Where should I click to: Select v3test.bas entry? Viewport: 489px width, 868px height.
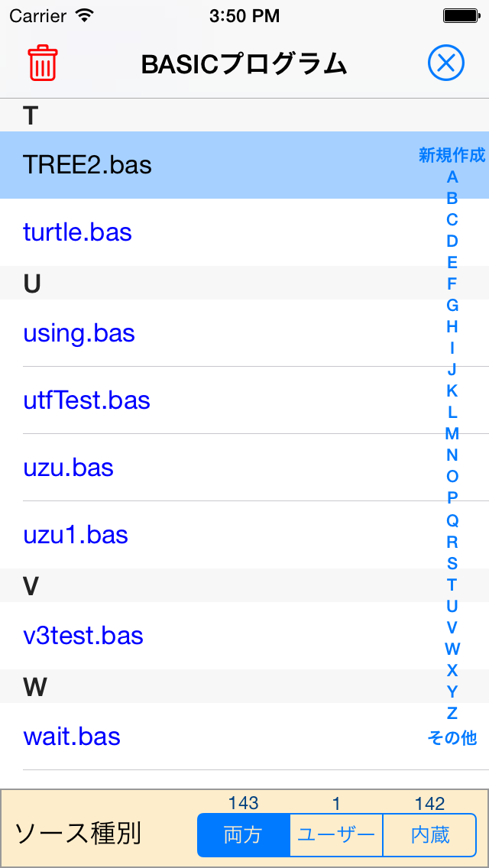[244, 636]
